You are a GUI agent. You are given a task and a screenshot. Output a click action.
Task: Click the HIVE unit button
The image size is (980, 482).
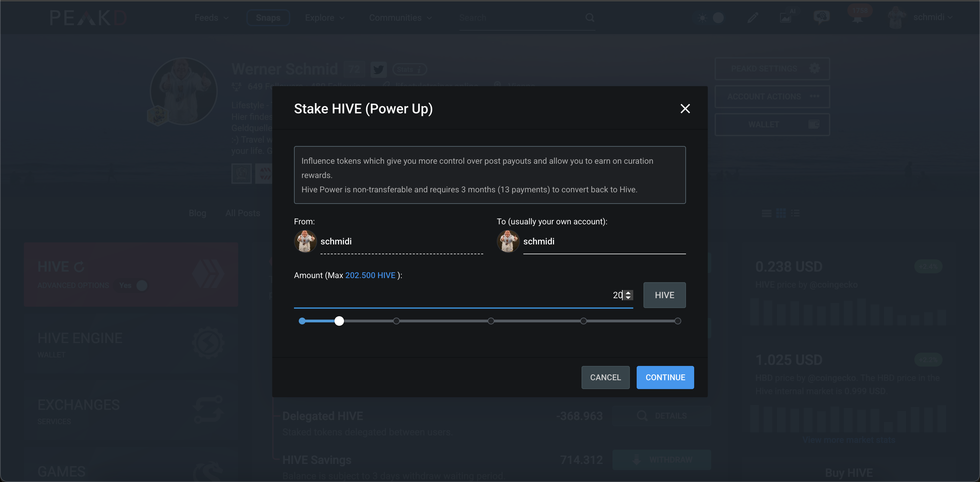tap(664, 295)
